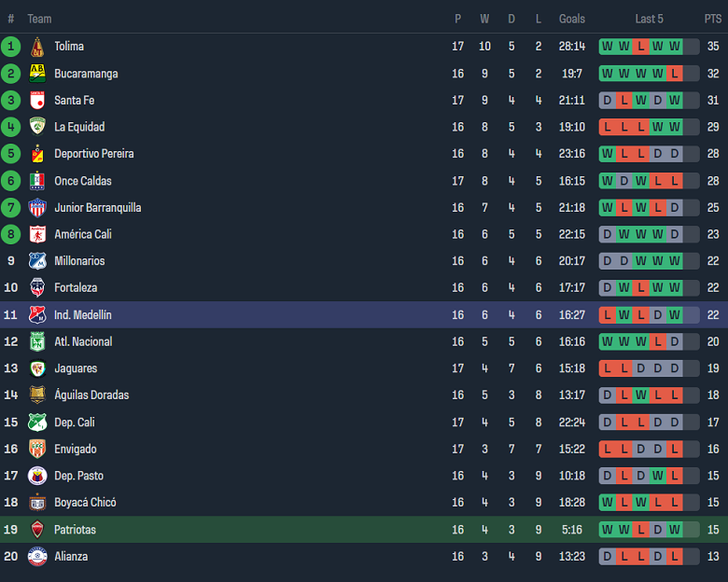
Task: Sort table by PTS column header
Action: coord(713,19)
